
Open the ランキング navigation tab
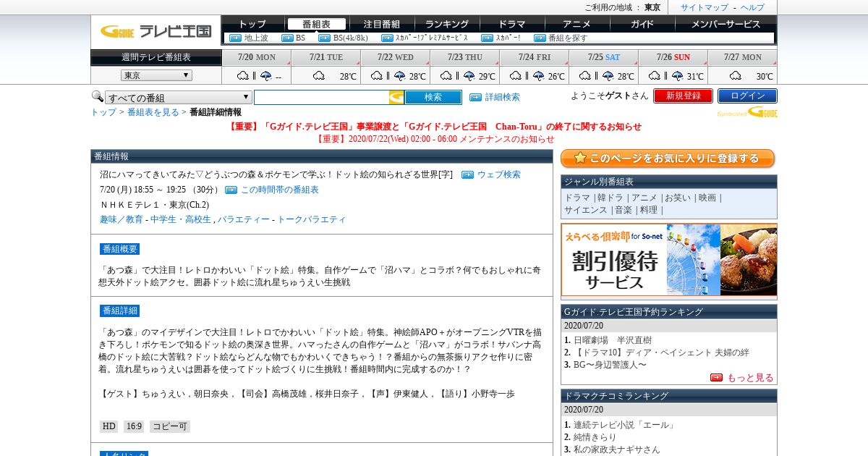(446, 24)
